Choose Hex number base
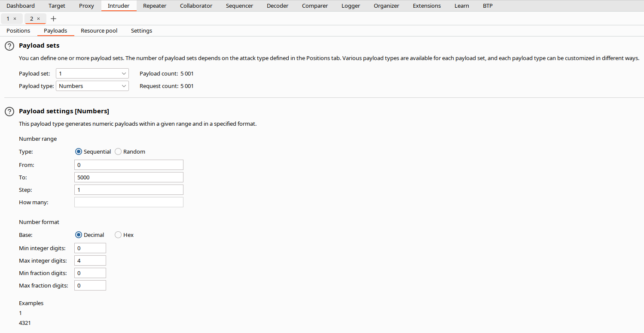The height and width of the screenshot is (333, 644). coord(118,235)
